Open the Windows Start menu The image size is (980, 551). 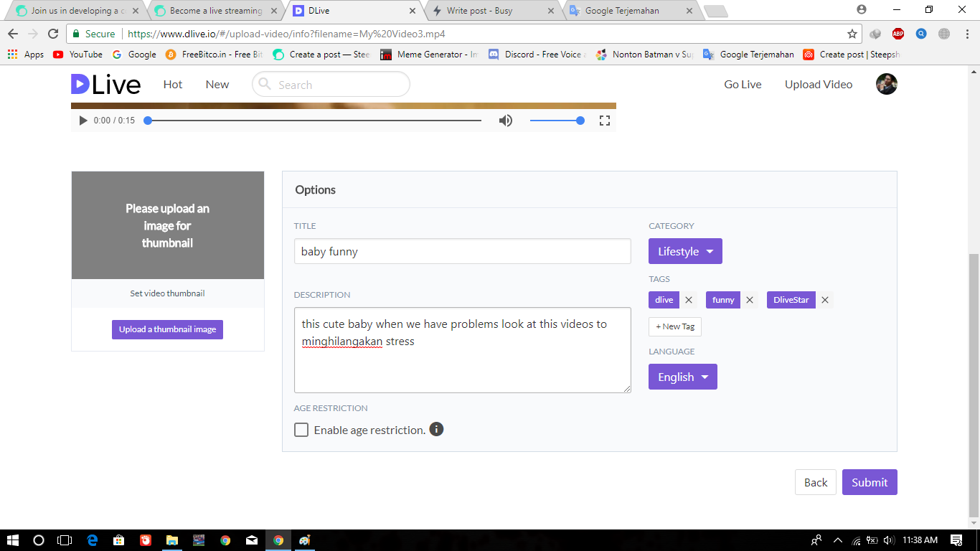(13, 540)
